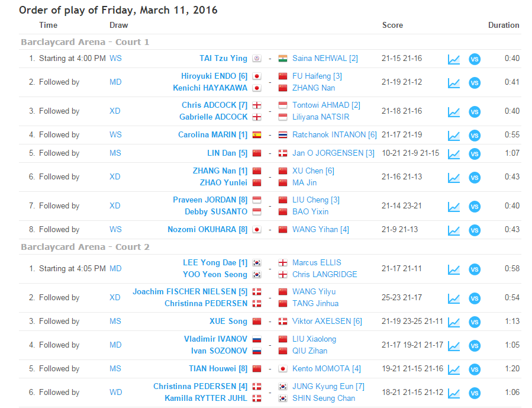The image size is (532, 408).
Task: Click VS head-to-head icon for Lin Dan match
Action: point(474,154)
